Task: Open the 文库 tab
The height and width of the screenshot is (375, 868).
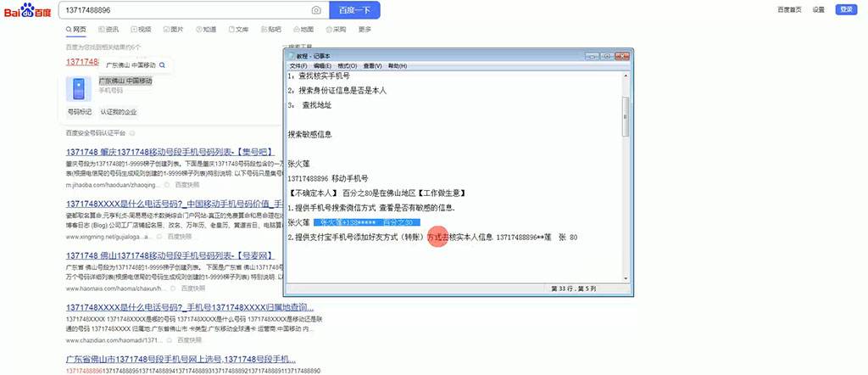Action: point(238,30)
